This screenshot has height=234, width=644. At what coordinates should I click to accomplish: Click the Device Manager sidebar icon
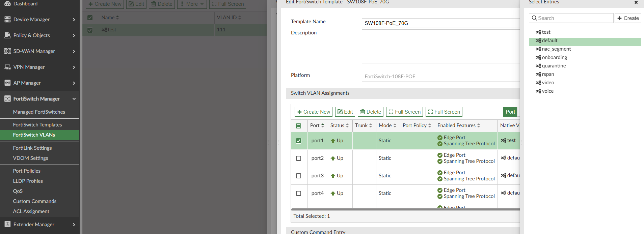click(x=7, y=20)
